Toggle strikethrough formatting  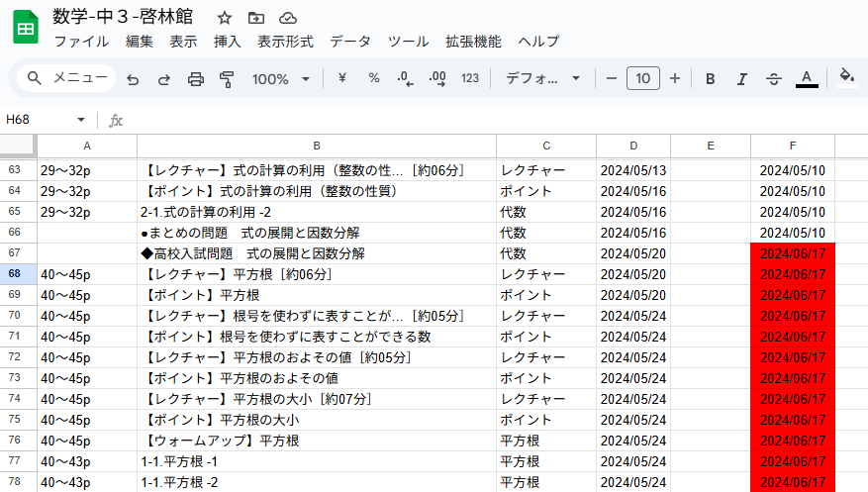pyautogui.click(x=774, y=79)
